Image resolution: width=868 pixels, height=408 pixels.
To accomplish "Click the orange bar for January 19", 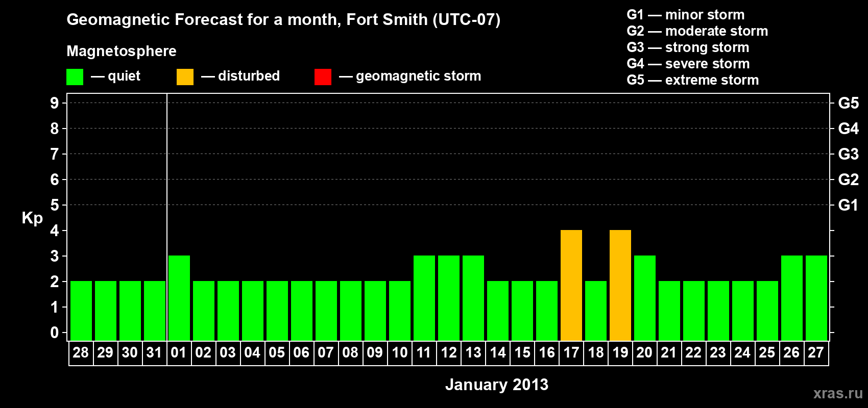I will coord(620,286).
